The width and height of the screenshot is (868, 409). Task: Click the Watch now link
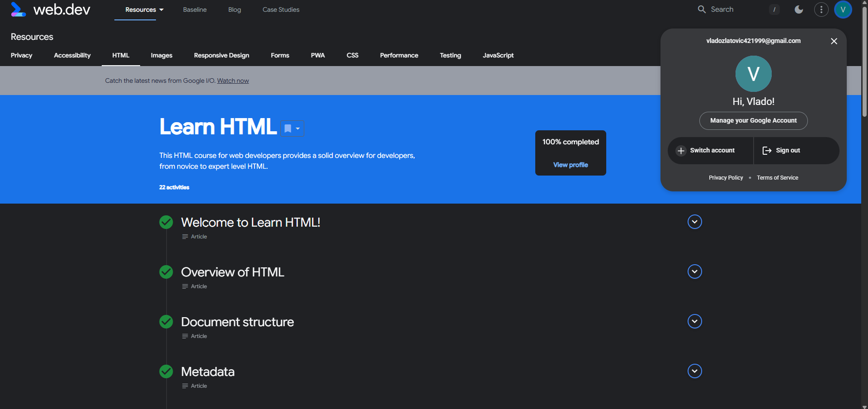233,81
